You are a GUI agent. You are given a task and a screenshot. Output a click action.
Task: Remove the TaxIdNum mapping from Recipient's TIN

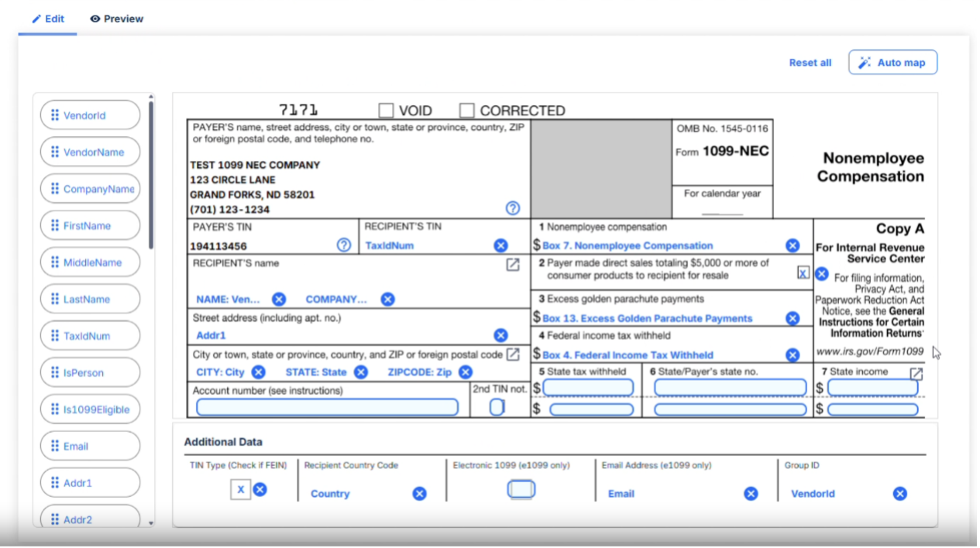500,245
